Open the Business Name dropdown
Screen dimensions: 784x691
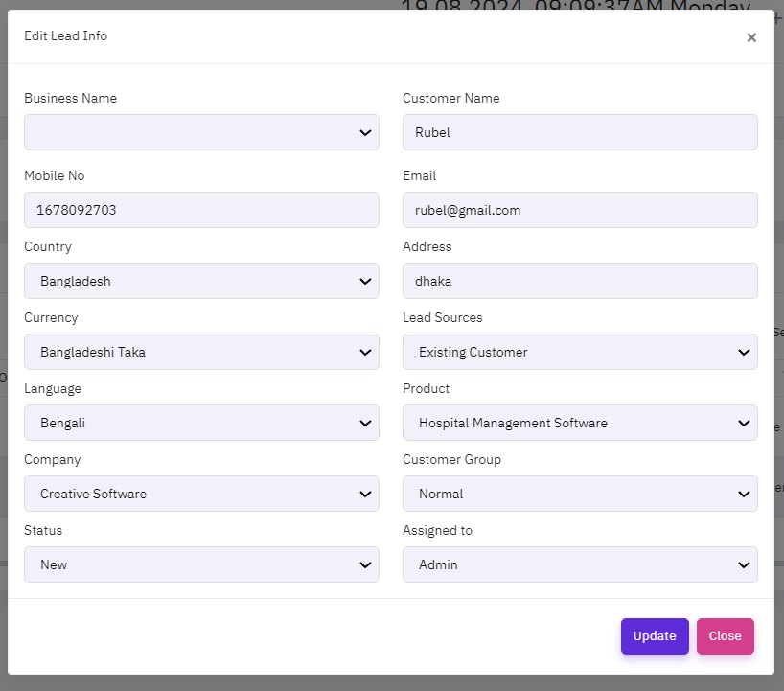[201, 132]
